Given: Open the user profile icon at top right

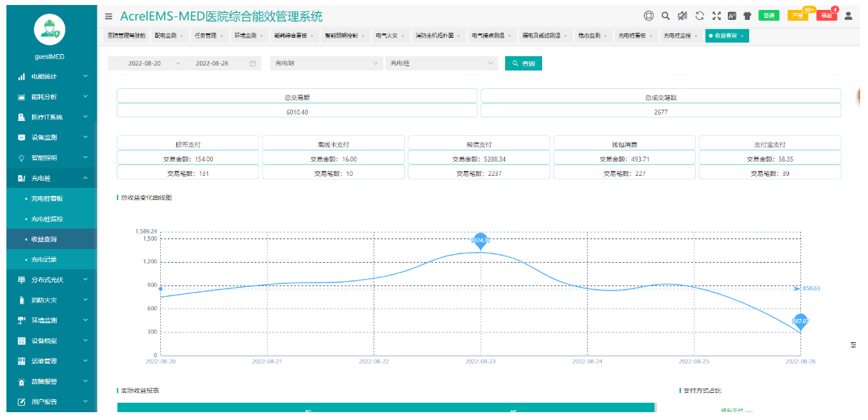Looking at the screenshot, I should tap(848, 16).
